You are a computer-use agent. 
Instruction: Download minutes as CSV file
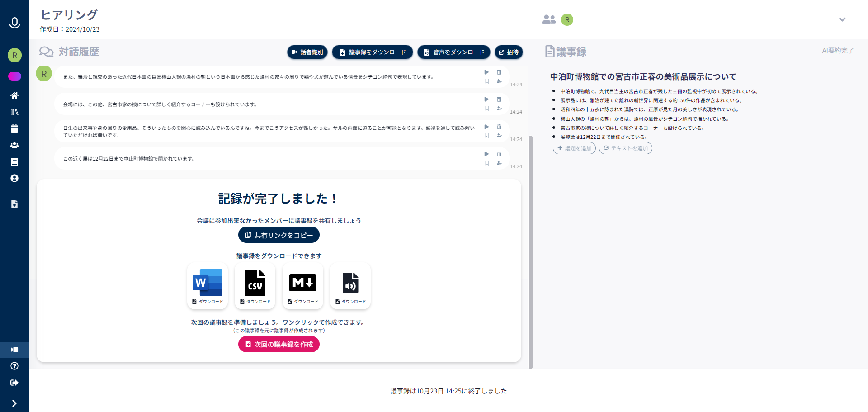(x=255, y=286)
